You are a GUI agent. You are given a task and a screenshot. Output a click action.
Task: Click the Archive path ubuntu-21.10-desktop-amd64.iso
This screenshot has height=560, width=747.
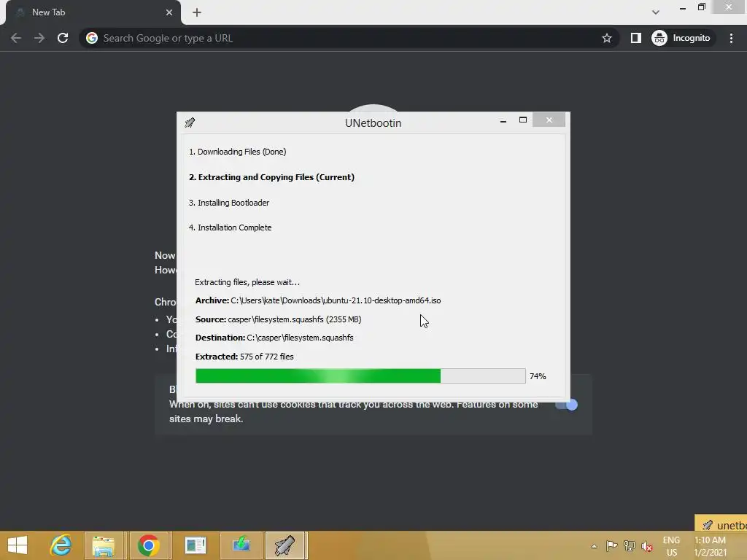(318, 300)
